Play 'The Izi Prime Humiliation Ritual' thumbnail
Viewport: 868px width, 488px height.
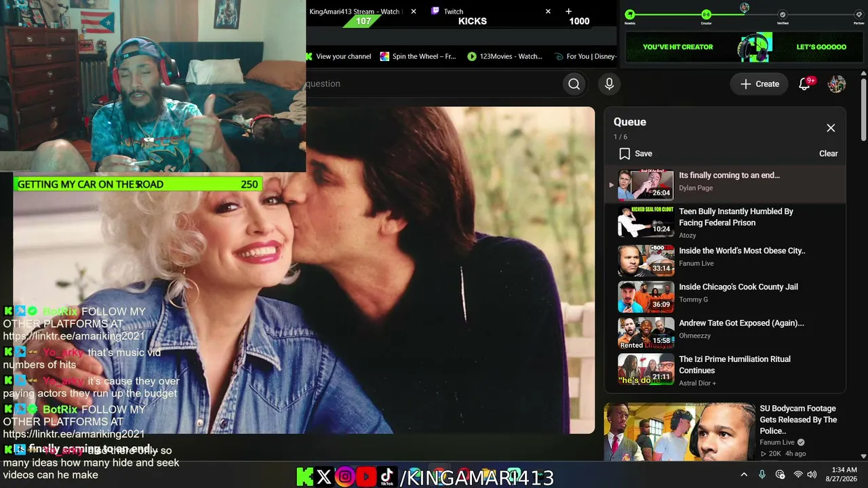[646, 368]
